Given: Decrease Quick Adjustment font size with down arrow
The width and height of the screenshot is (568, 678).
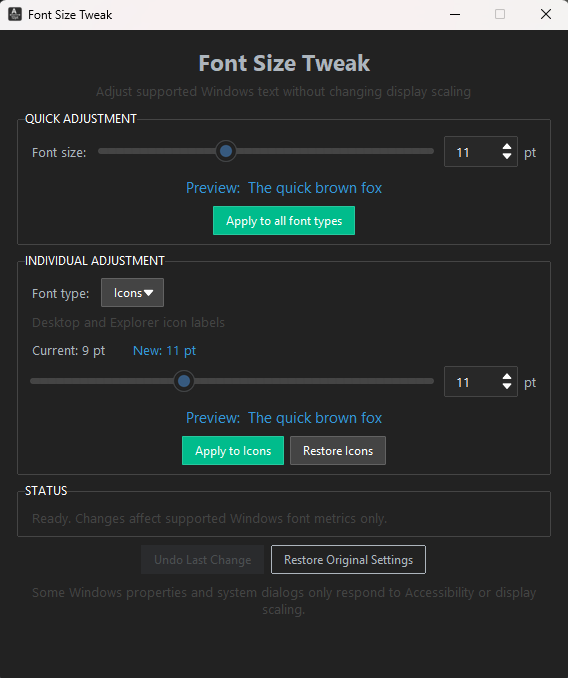Looking at the screenshot, I should [507, 156].
